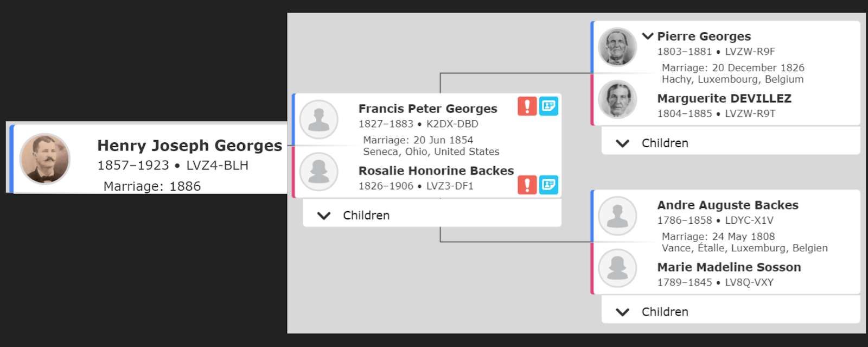868x347 pixels.
Task: Expand Children under Andre and Marie
Action: click(731, 312)
